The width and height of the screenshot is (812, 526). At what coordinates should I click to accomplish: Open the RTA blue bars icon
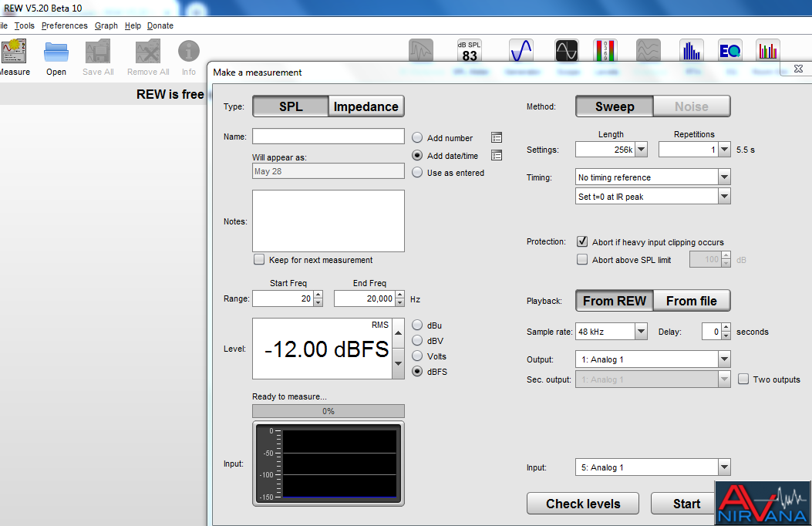click(x=692, y=51)
